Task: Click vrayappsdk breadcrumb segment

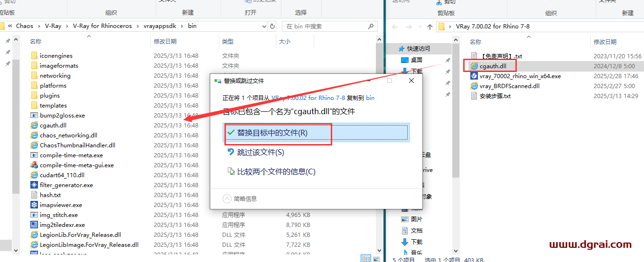Action: [159, 26]
